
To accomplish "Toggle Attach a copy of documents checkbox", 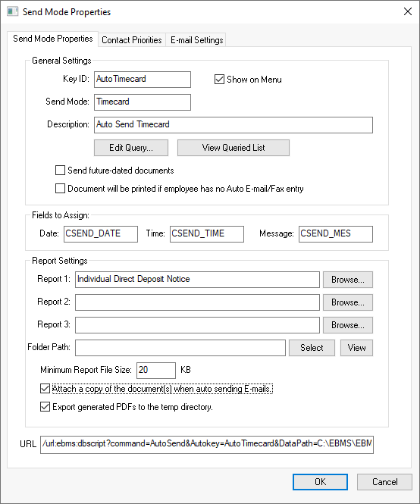I will 45,389.
